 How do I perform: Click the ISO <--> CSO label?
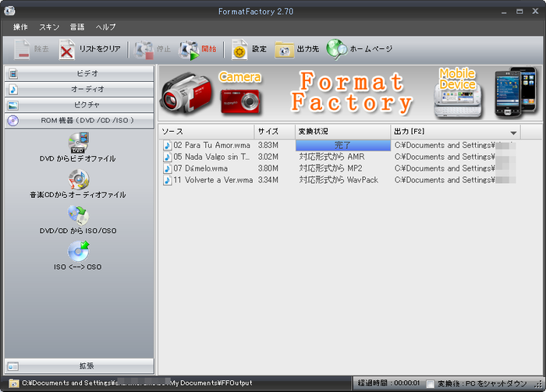78,267
